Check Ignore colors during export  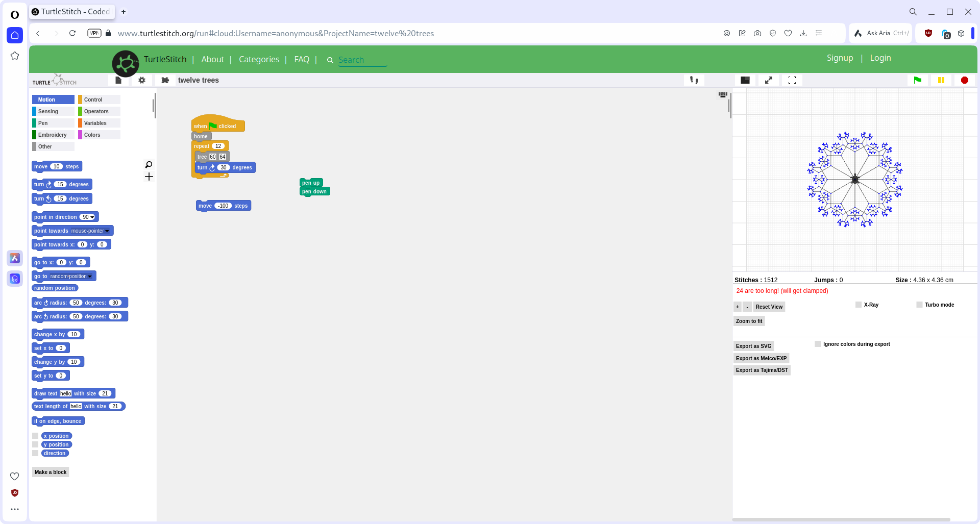[818, 344]
